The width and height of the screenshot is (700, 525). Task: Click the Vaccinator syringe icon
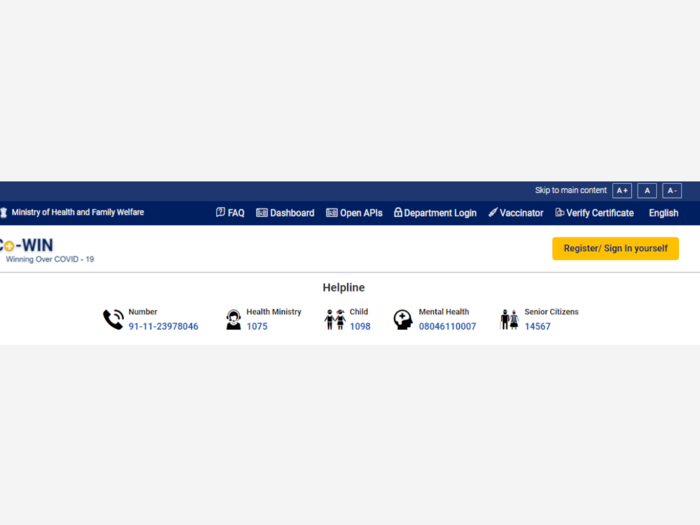click(x=493, y=212)
